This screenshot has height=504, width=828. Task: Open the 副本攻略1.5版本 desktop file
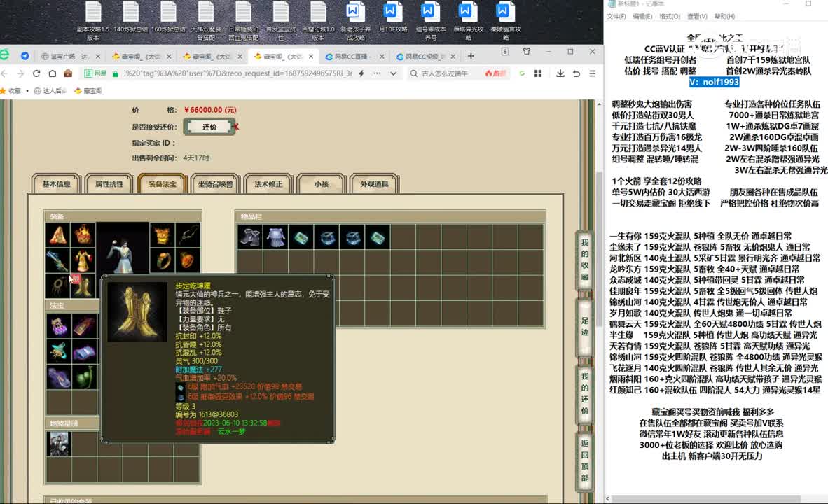tap(93, 20)
